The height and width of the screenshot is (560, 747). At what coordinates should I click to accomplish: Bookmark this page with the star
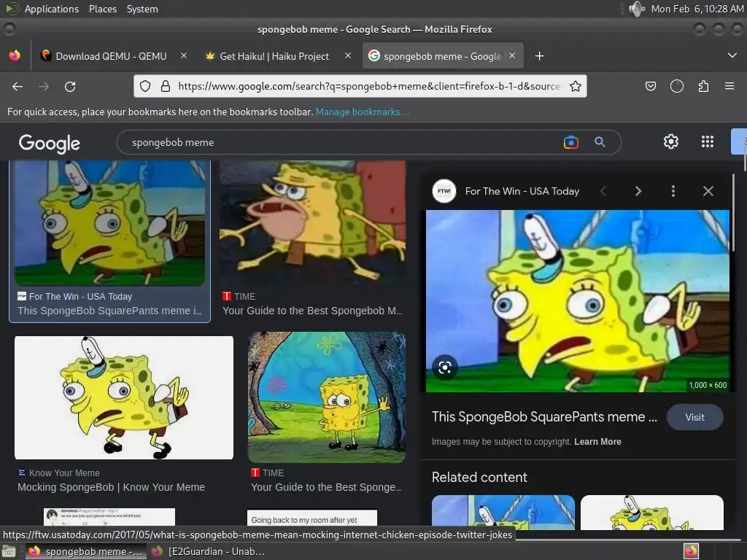coord(576,86)
